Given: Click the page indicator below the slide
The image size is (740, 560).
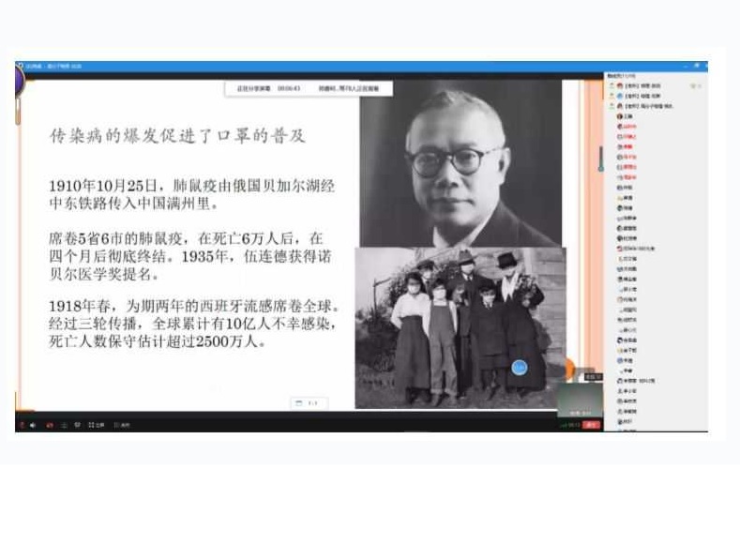Looking at the screenshot, I should (x=309, y=402).
